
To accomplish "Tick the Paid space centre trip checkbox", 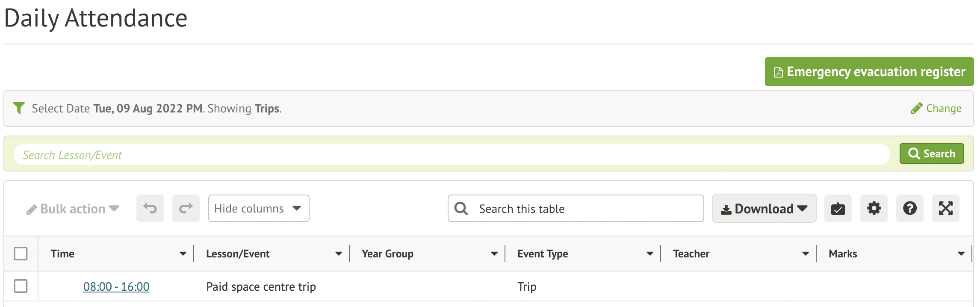I will tap(21, 286).
